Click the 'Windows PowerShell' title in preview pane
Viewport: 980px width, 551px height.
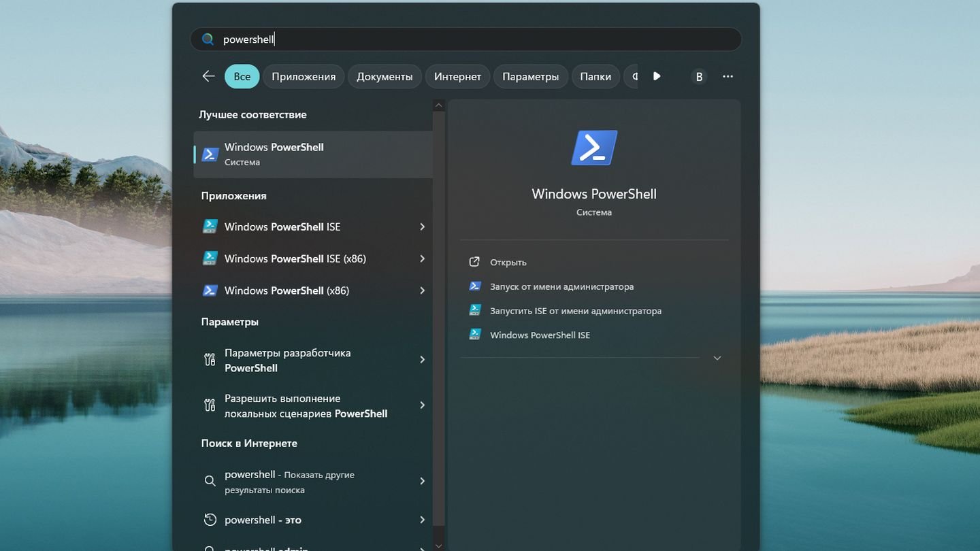(594, 194)
